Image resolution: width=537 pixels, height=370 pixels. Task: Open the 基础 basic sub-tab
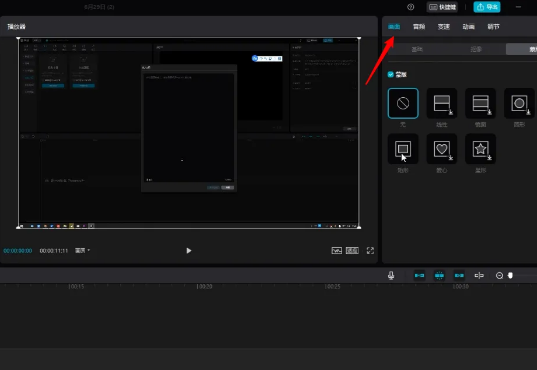click(x=417, y=49)
